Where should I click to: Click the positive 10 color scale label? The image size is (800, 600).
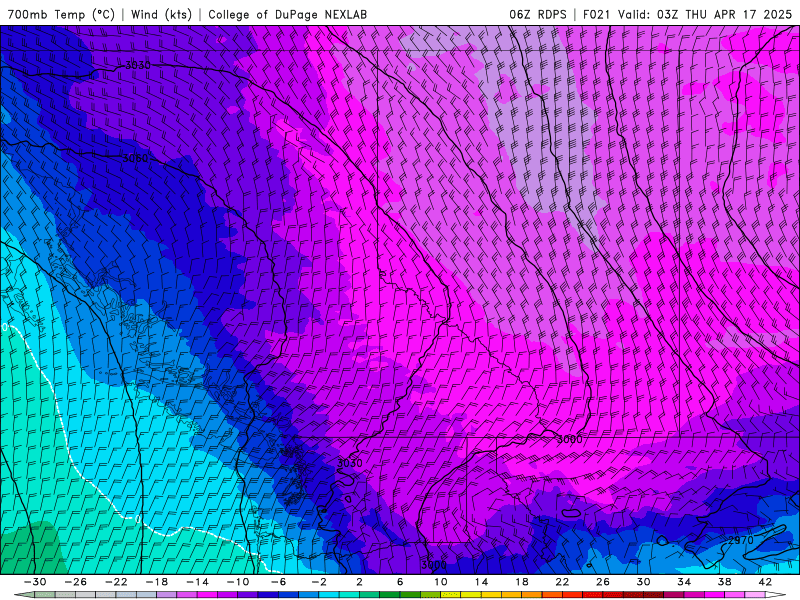441,582
